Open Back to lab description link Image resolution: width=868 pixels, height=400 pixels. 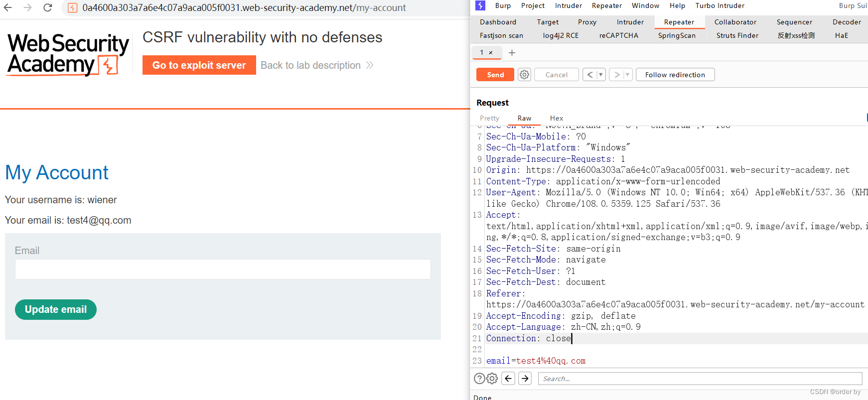pos(317,65)
